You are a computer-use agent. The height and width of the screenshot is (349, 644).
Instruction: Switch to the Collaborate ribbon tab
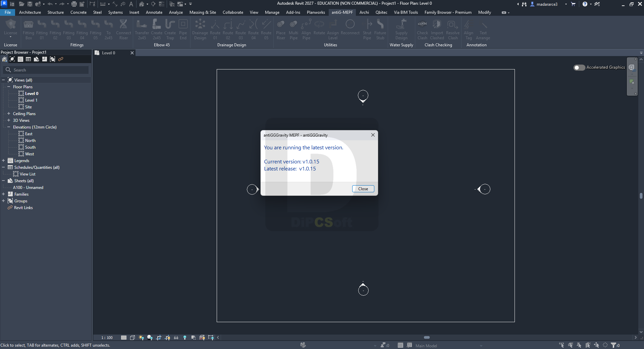233,12
